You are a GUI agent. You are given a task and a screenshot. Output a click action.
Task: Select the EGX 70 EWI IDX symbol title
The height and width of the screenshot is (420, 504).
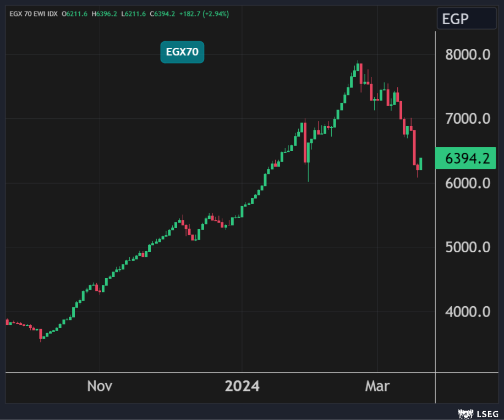[34, 13]
